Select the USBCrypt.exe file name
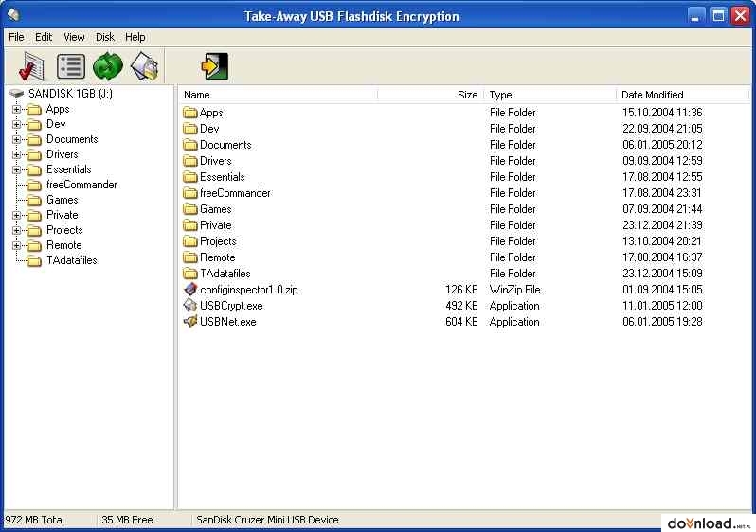This screenshot has width=756, height=532. (231, 306)
